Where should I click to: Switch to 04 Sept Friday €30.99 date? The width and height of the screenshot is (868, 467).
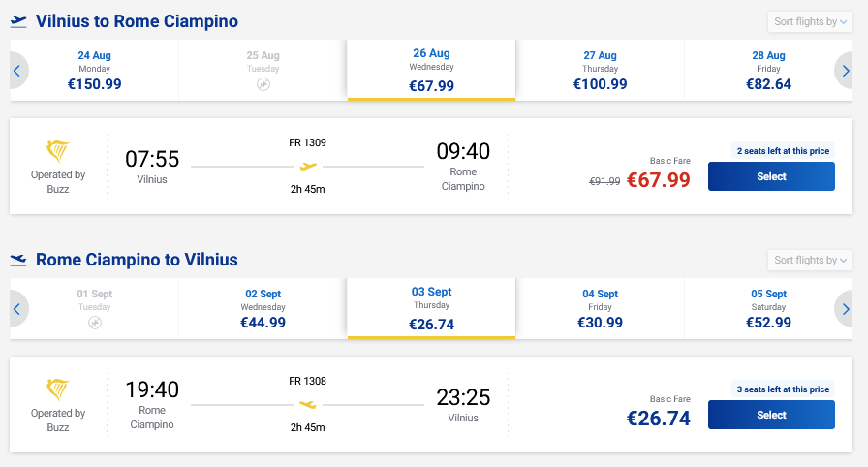(600, 309)
